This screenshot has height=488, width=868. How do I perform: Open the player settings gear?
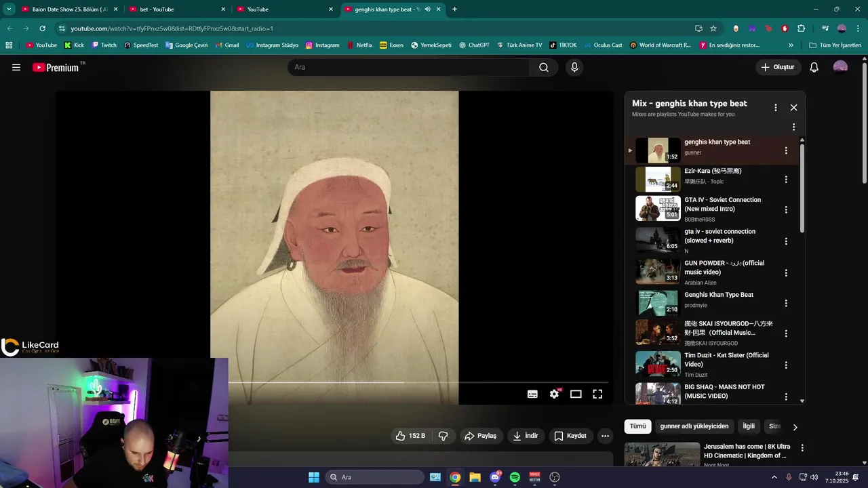pos(555,394)
